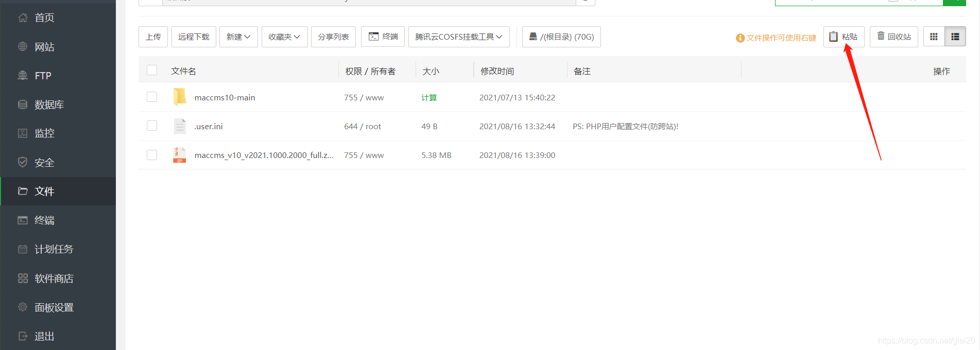Open the 终端 terminal from toolbar
This screenshot has width=980, height=350.
[x=383, y=37]
